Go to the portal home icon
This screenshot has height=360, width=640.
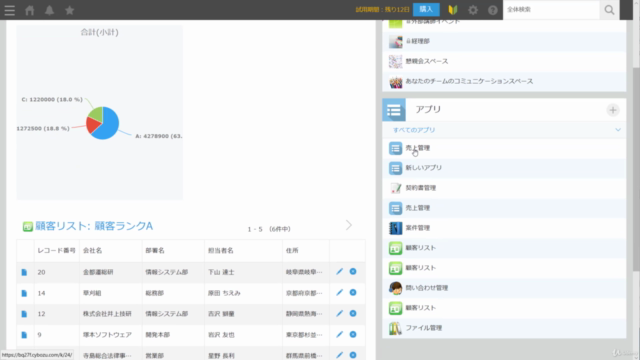[x=29, y=10]
